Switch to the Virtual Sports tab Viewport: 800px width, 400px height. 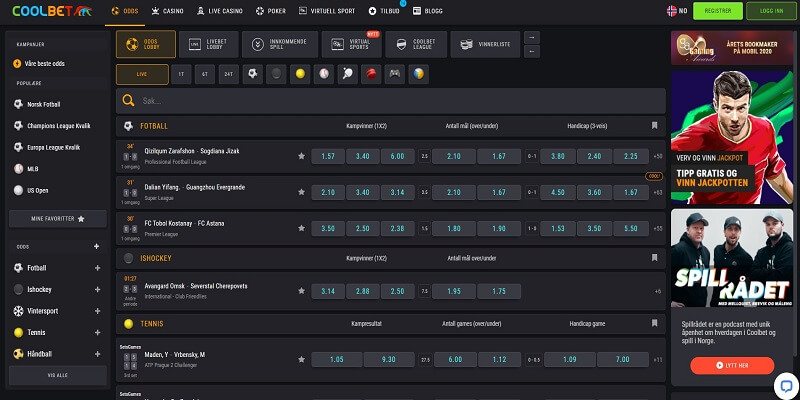pos(352,44)
